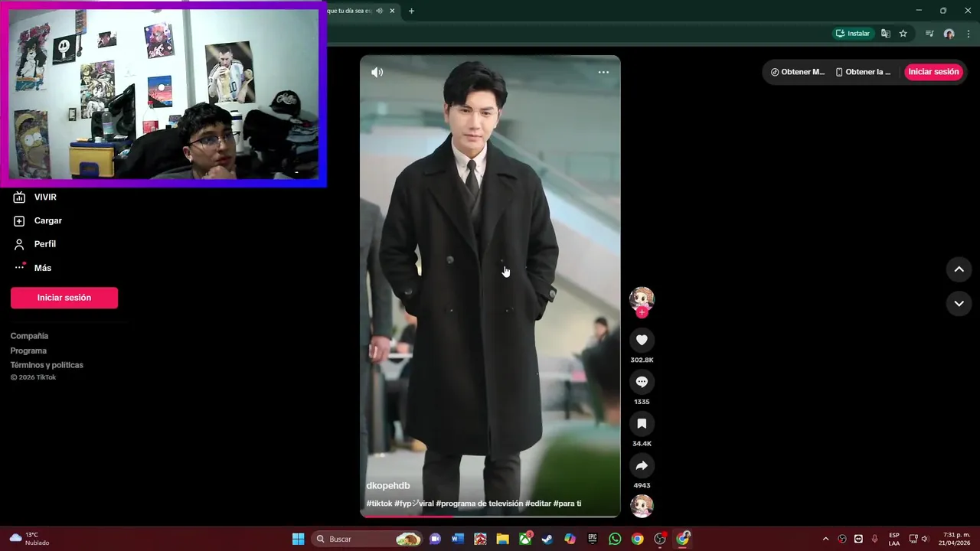Show hidden system tray icons
This screenshot has height=551, width=980.
tap(825, 539)
